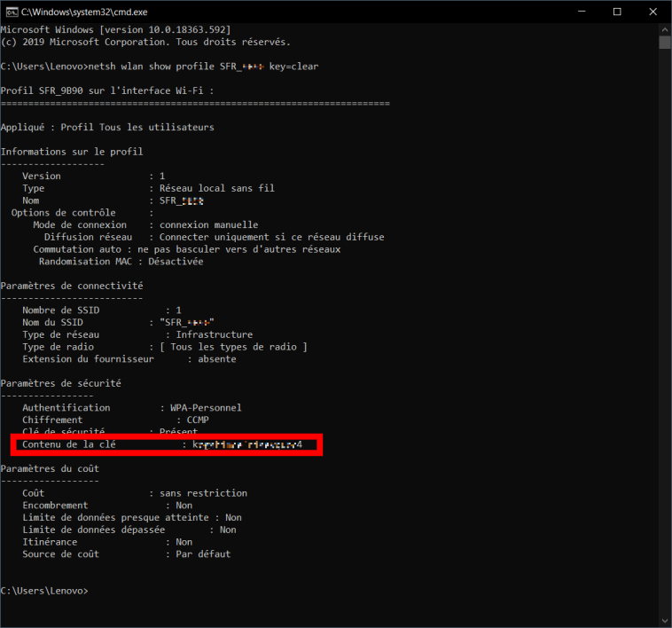Click the 'Randomisation MAC' line
The width and height of the screenshot is (672, 628).
pyautogui.click(x=121, y=262)
